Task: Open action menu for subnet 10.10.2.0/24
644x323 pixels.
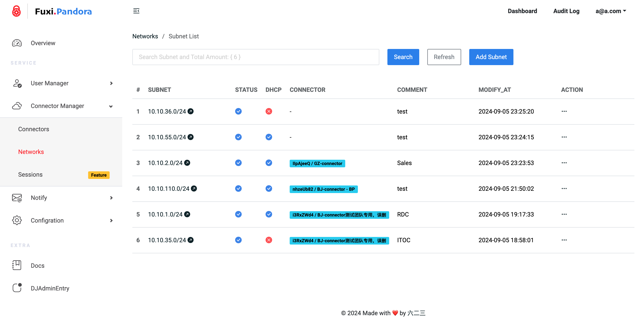Action: click(x=564, y=163)
